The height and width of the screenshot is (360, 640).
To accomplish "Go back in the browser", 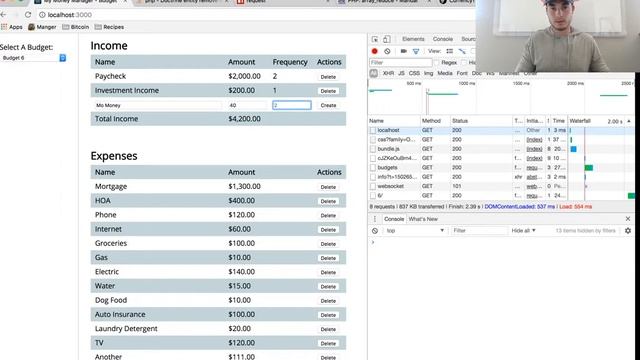I will [x=4, y=15].
